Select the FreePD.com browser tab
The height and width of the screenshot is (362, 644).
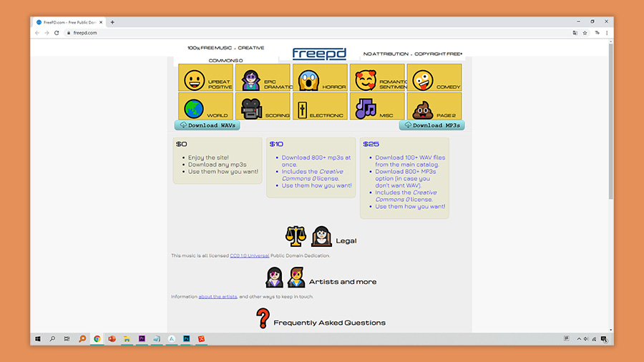69,22
